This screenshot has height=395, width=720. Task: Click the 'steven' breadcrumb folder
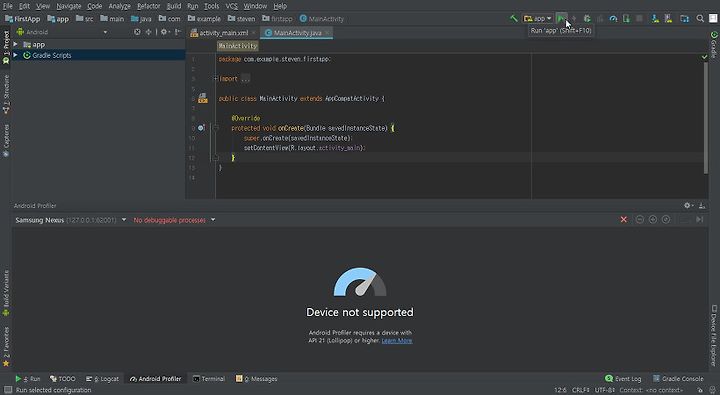[242, 19]
